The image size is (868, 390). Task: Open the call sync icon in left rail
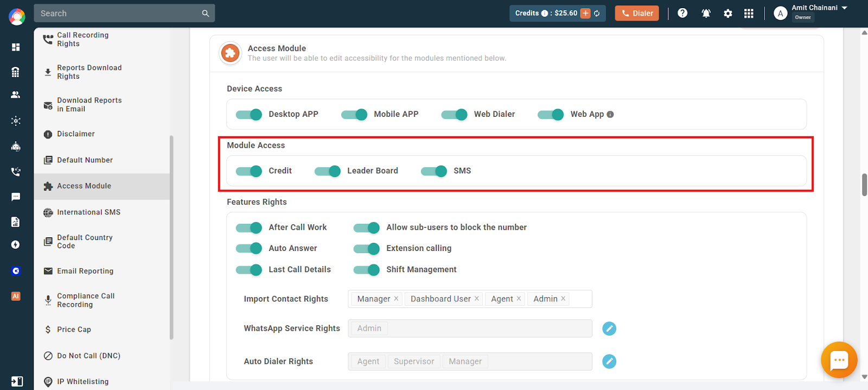16,172
